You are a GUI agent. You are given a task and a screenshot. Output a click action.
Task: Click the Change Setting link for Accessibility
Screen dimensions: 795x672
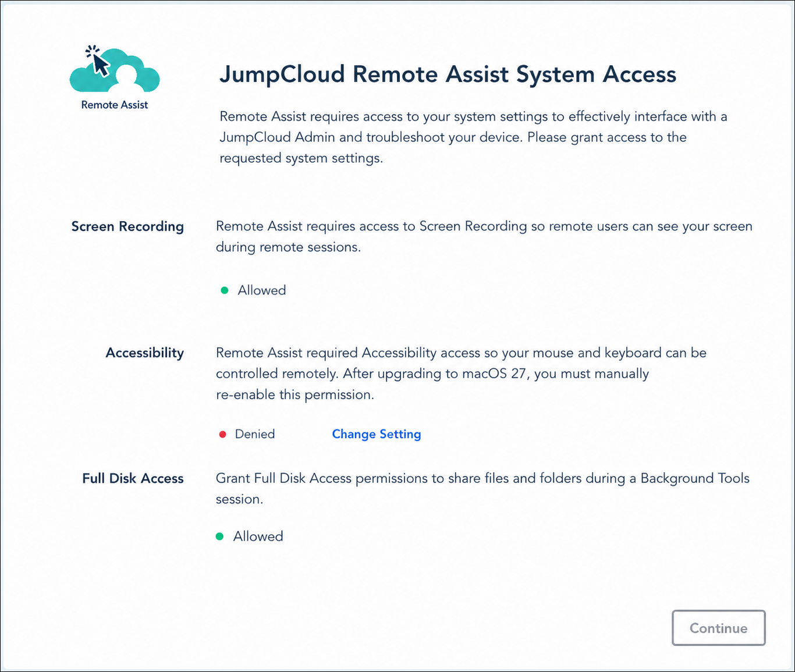click(x=377, y=434)
